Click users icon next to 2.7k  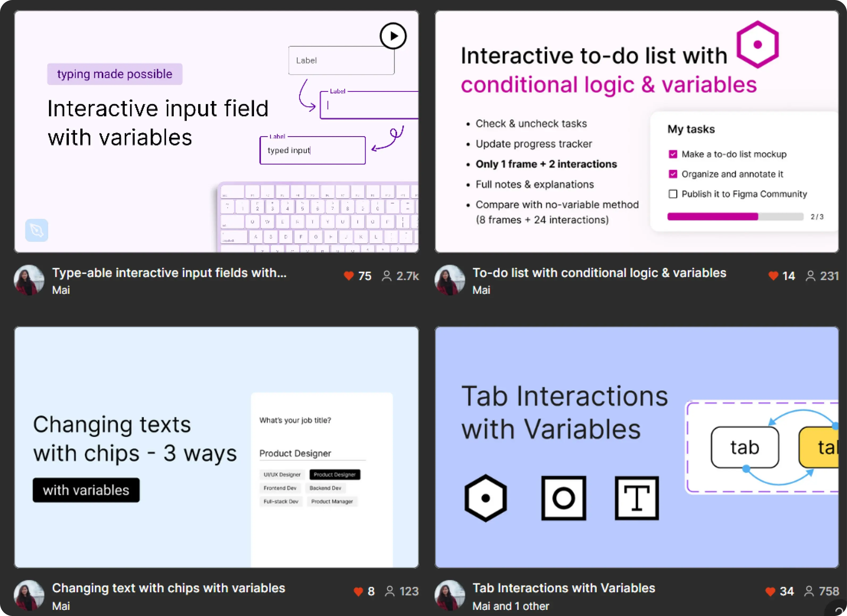click(x=387, y=276)
